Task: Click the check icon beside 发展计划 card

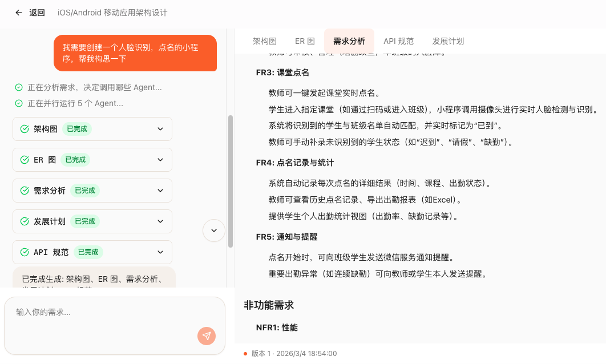Action: coord(25,221)
